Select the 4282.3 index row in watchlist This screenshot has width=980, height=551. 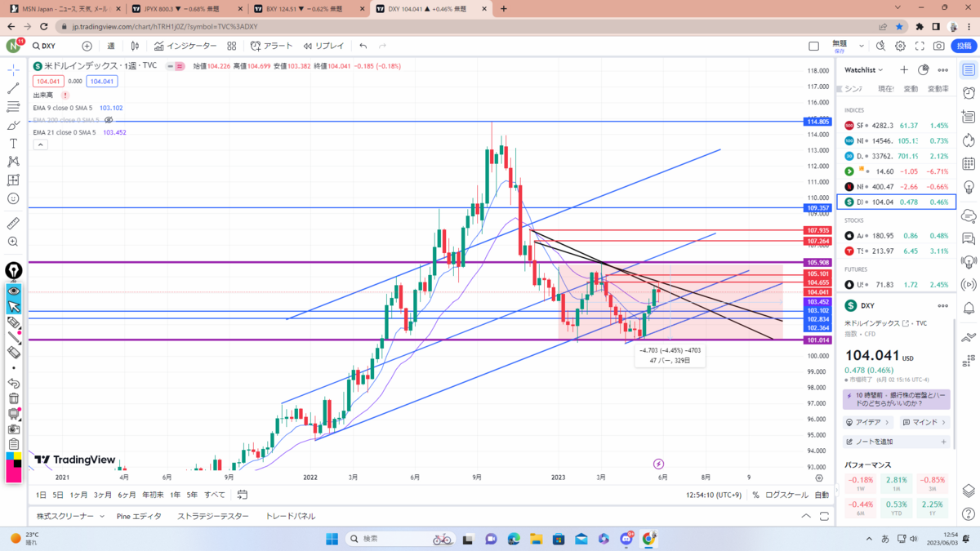(x=897, y=126)
